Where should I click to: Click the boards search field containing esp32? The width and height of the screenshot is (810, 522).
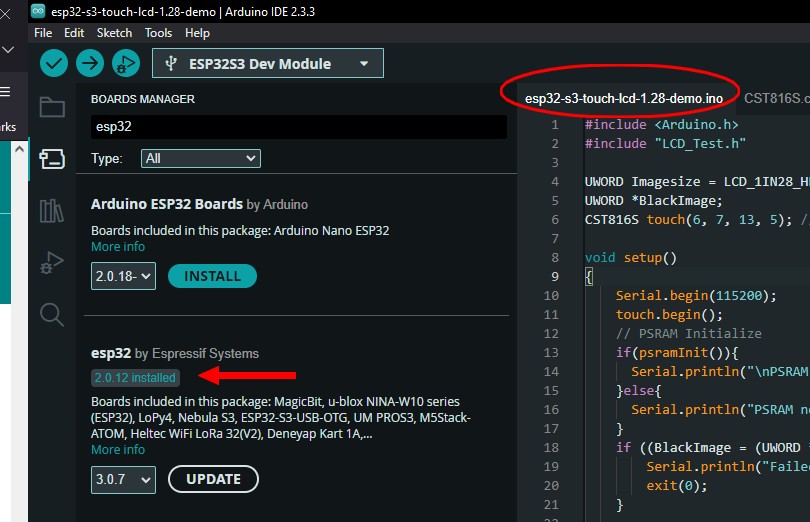(x=299, y=127)
